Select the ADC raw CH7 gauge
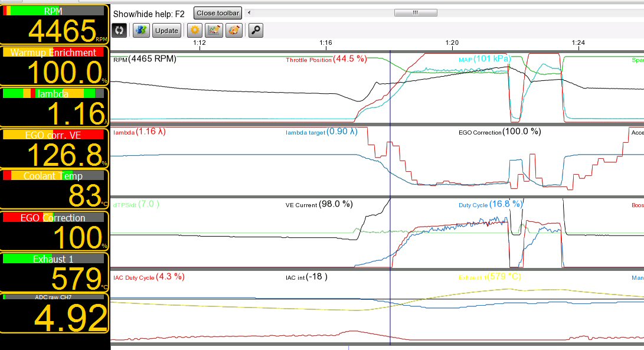Viewport: 644px width, 350px height. pos(54,313)
